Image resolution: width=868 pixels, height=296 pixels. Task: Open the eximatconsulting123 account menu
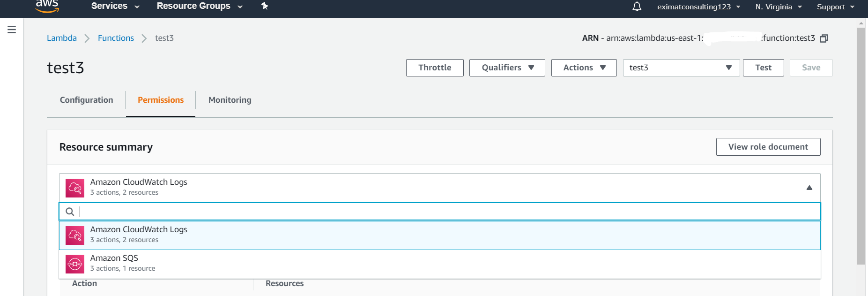click(x=698, y=7)
